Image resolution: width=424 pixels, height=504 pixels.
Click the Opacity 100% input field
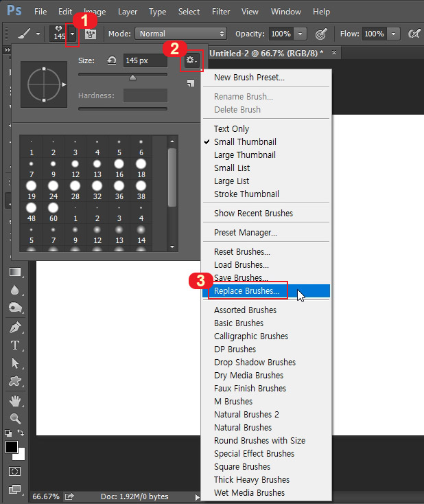(281, 34)
